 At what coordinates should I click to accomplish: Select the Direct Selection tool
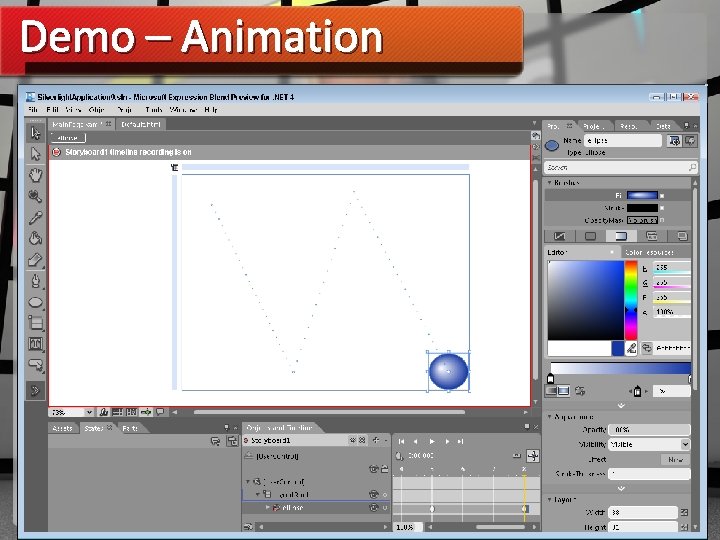35,154
